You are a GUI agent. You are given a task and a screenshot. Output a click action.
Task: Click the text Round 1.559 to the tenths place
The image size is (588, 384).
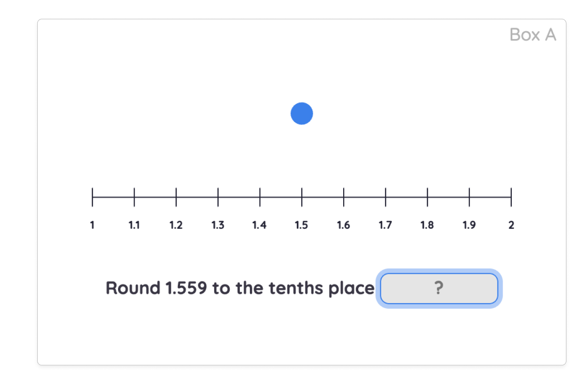(x=239, y=288)
